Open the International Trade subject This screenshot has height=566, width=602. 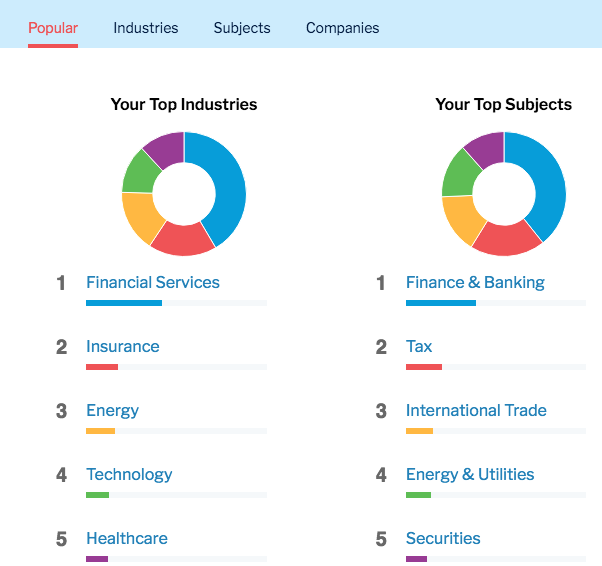476,410
